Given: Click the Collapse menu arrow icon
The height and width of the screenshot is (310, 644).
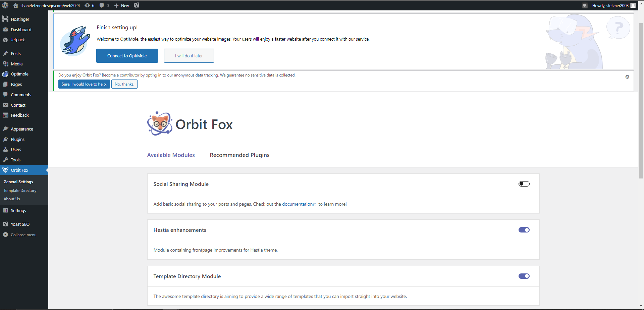Looking at the screenshot, I should [5, 235].
